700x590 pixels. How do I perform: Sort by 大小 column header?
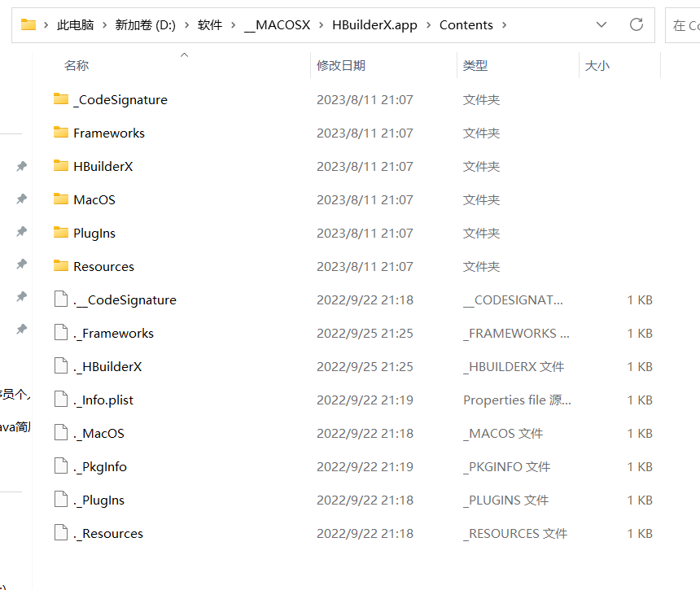pyautogui.click(x=597, y=66)
